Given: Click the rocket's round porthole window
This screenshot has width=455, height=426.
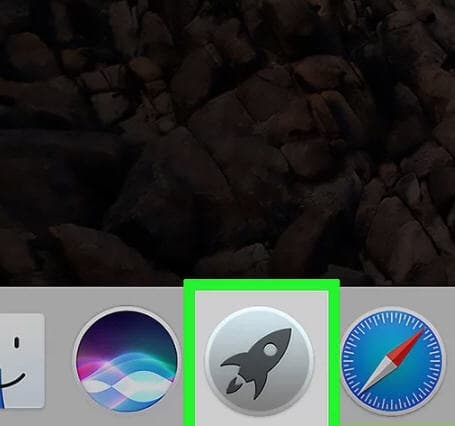Looking at the screenshot, I should coord(270,349).
